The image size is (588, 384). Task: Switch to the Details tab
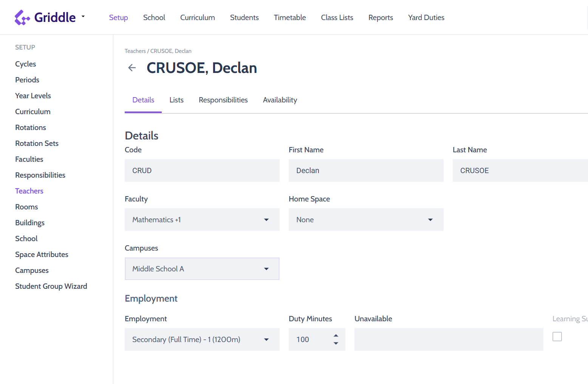(143, 100)
